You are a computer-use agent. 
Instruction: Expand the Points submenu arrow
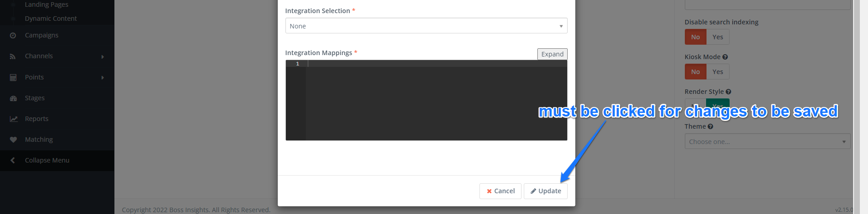(103, 78)
